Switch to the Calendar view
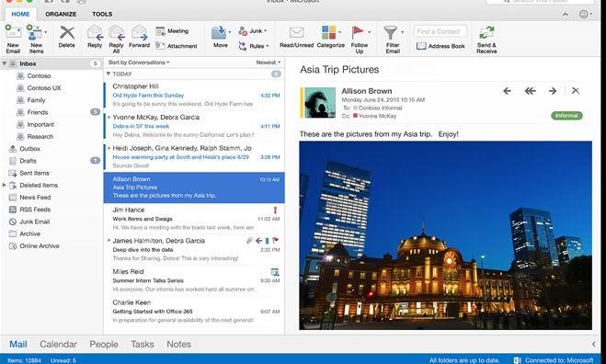This screenshot has height=364, width=606. tap(58, 344)
